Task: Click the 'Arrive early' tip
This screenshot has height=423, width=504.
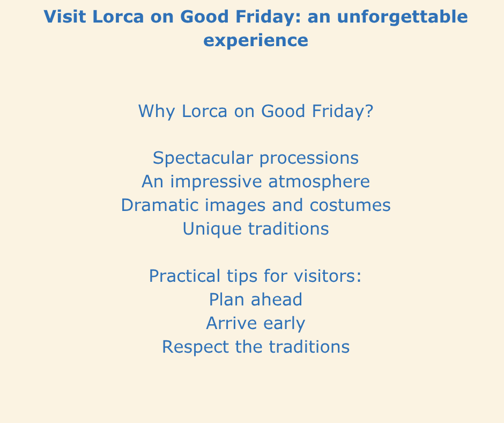Action: [256, 323]
